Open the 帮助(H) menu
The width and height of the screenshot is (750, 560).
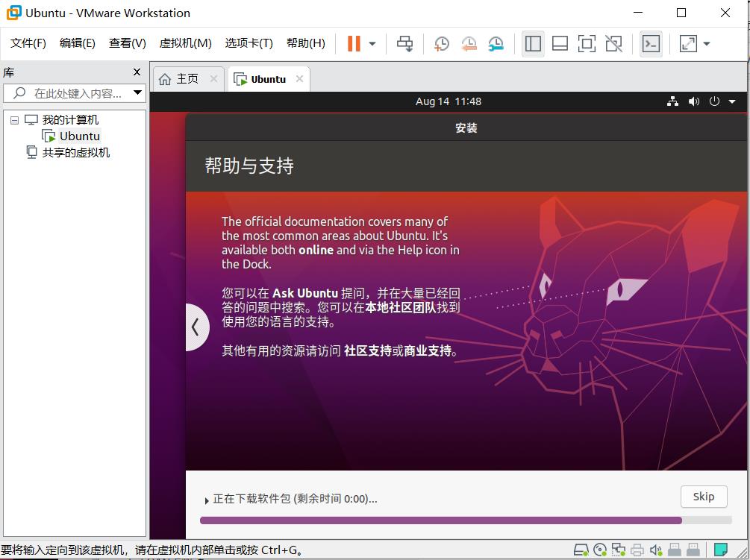[x=306, y=43]
